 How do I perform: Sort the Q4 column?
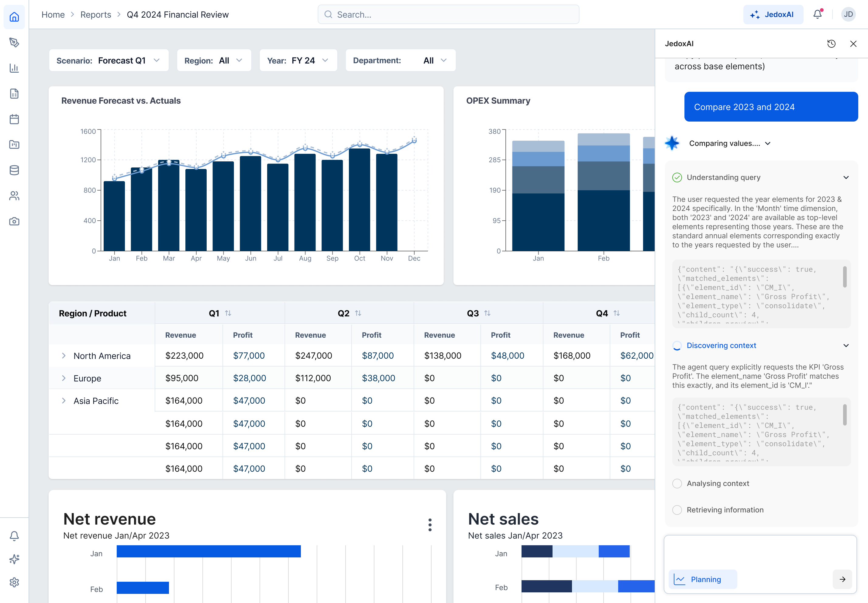(x=616, y=313)
